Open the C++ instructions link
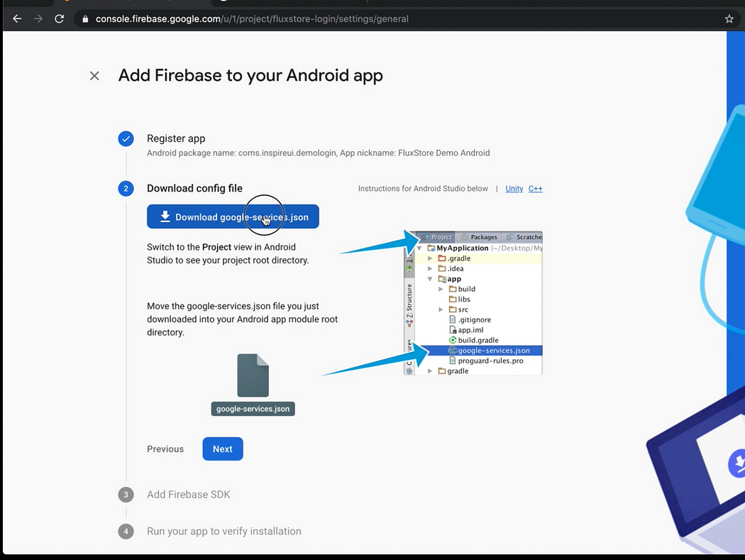 535,189
